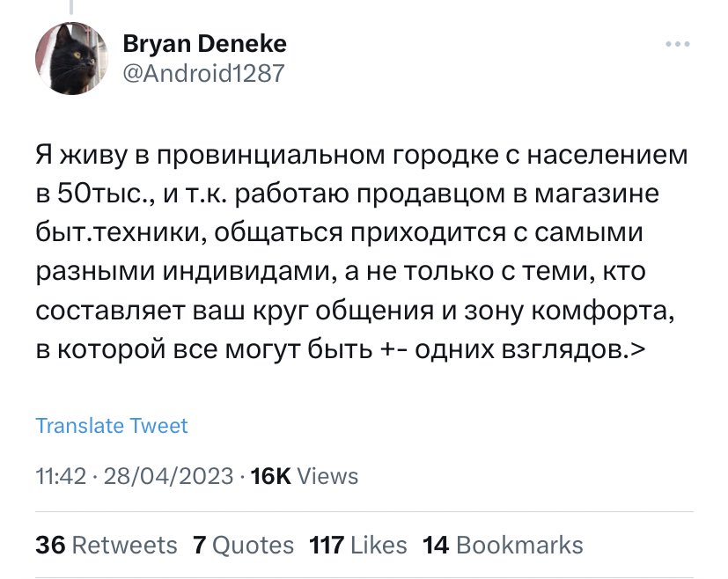Show the 36 Retweets list

click(x=106, y=546)
